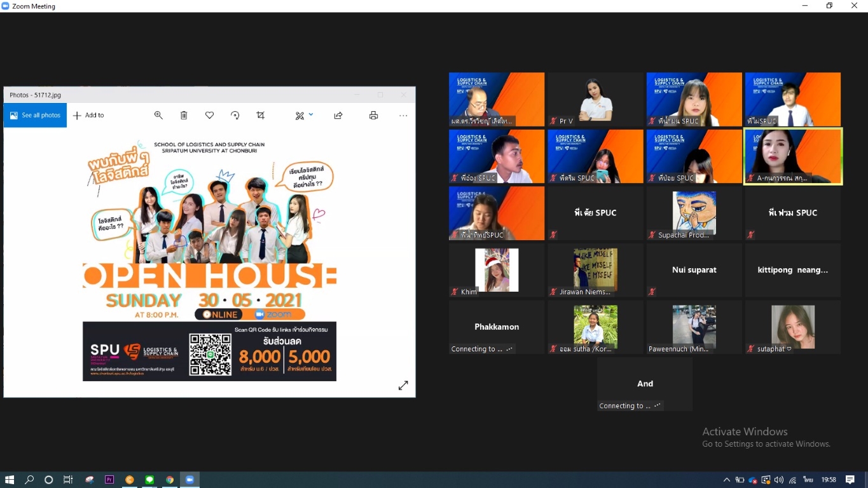868x488 pixels.
Task: Open Task View on taskbar
Action: pos(68,480)
